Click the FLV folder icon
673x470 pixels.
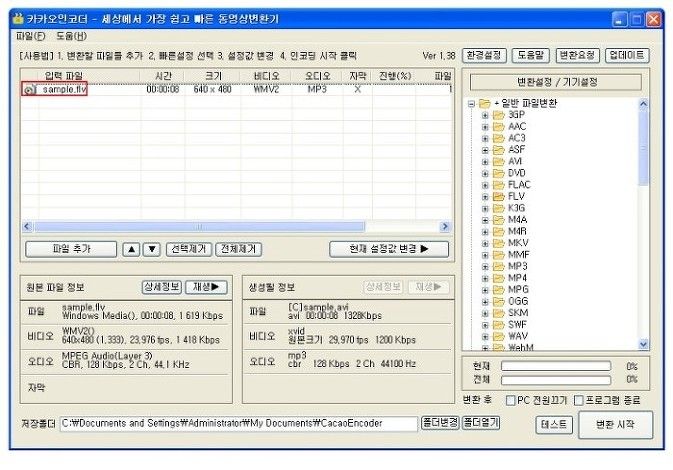click(x=498, y=197)
